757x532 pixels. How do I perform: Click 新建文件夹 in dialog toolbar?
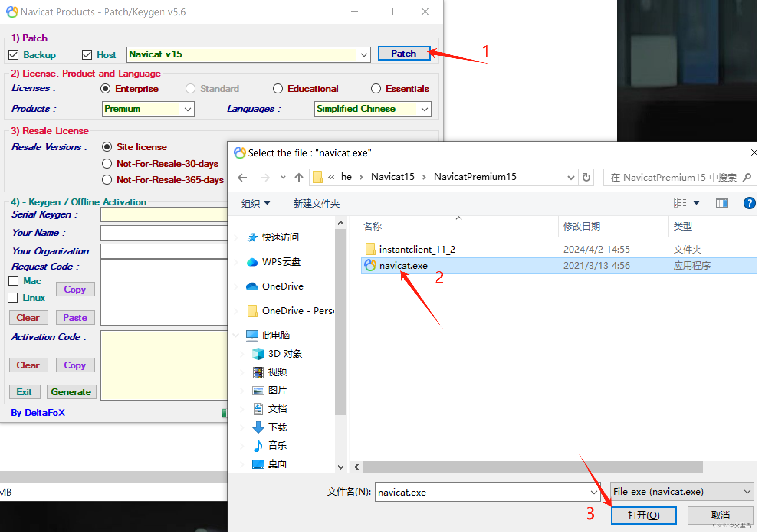click(317, 203)
